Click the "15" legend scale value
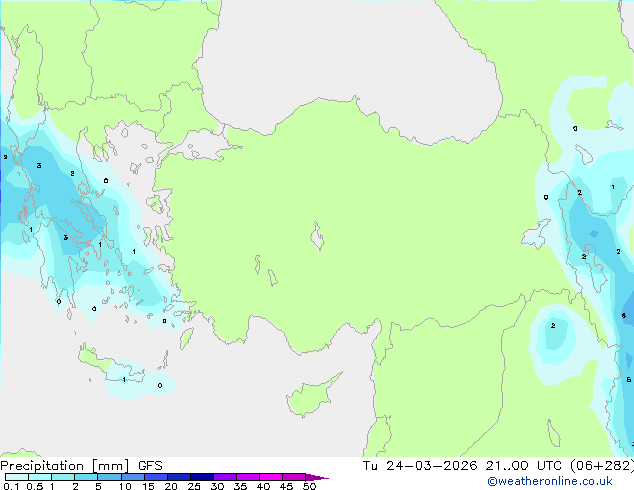Viewport: 634px width, 490px height. (x=148, y=486)
